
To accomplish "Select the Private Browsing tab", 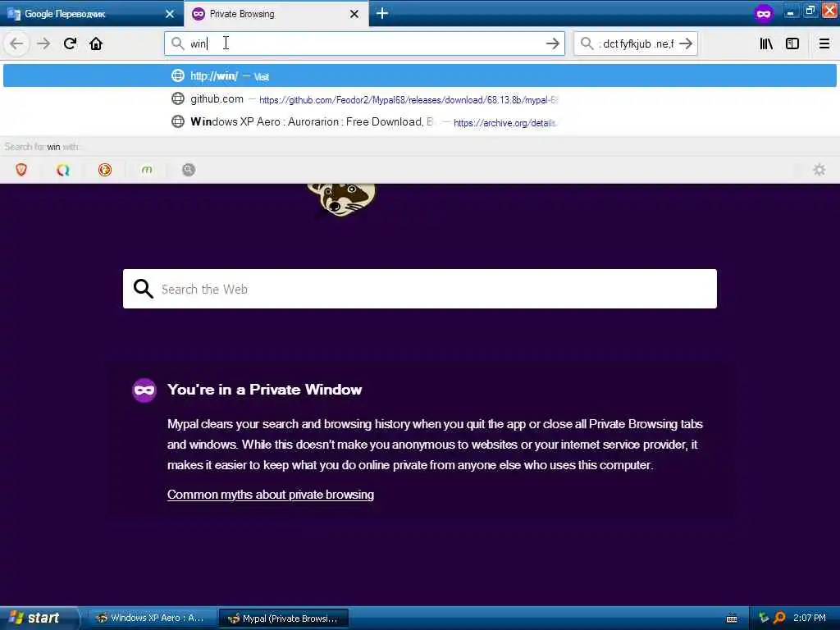I will click(276, 14).
